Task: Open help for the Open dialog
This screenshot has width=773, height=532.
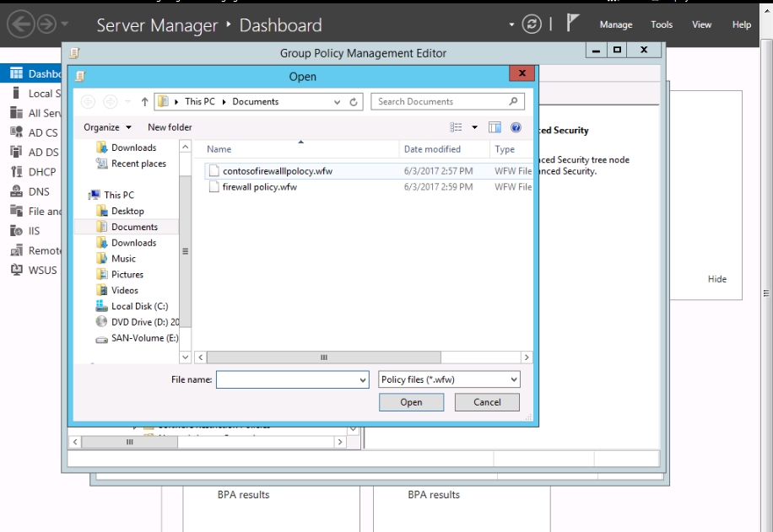Action: click(516, 127)
